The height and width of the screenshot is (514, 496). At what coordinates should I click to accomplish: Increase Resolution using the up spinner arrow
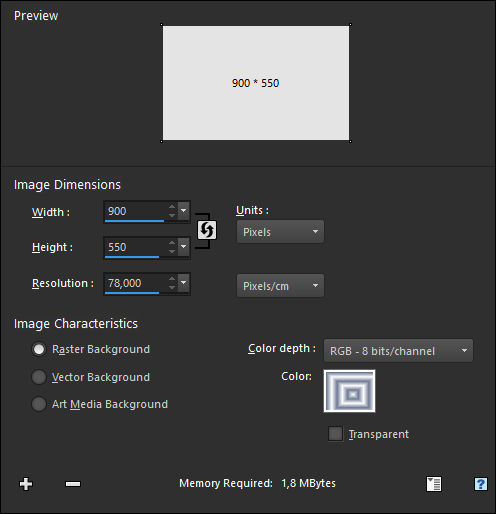coord(172,279)
